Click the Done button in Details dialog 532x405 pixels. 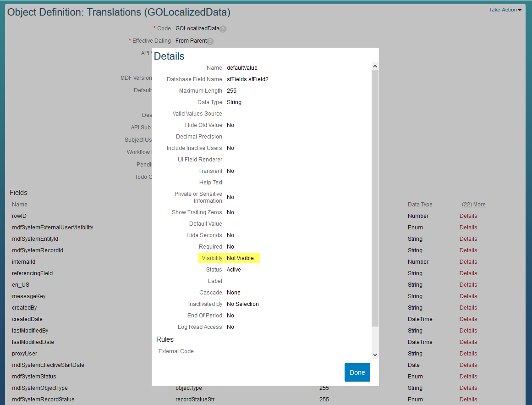pos(357,372)
